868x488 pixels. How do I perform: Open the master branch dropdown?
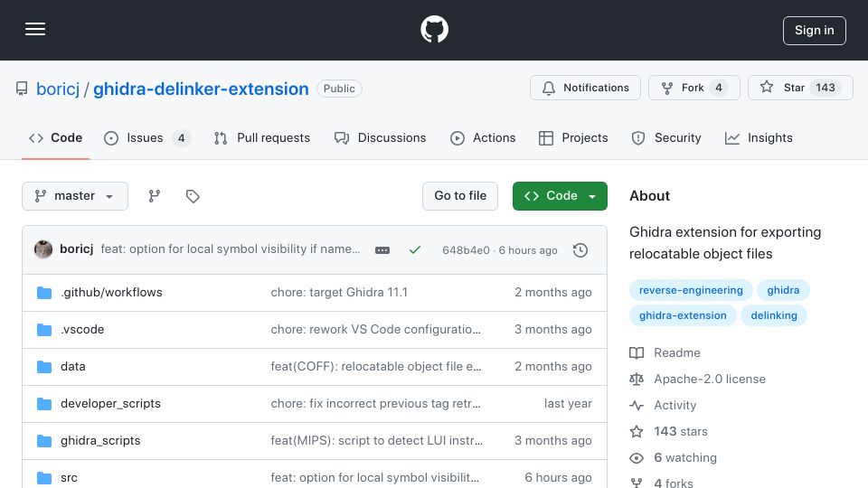pyautogui.click(x=75, y=196)
